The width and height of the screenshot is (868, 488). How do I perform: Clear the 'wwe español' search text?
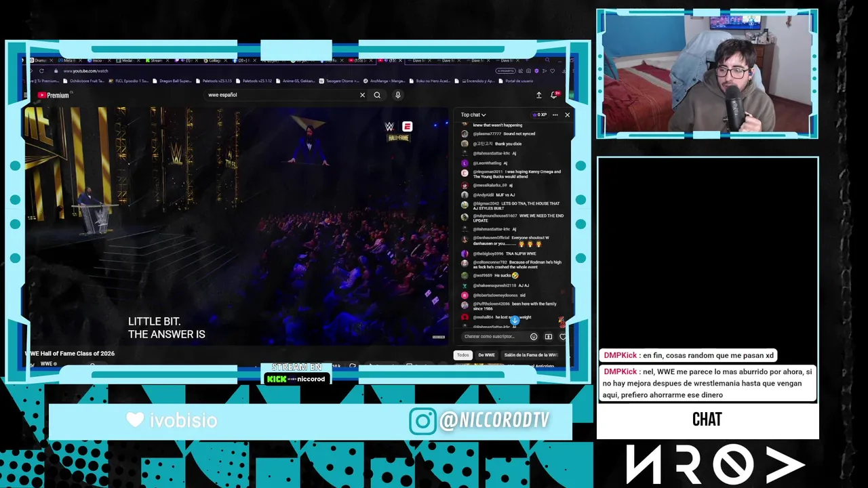pyautogui.click(x=362, y=95)
